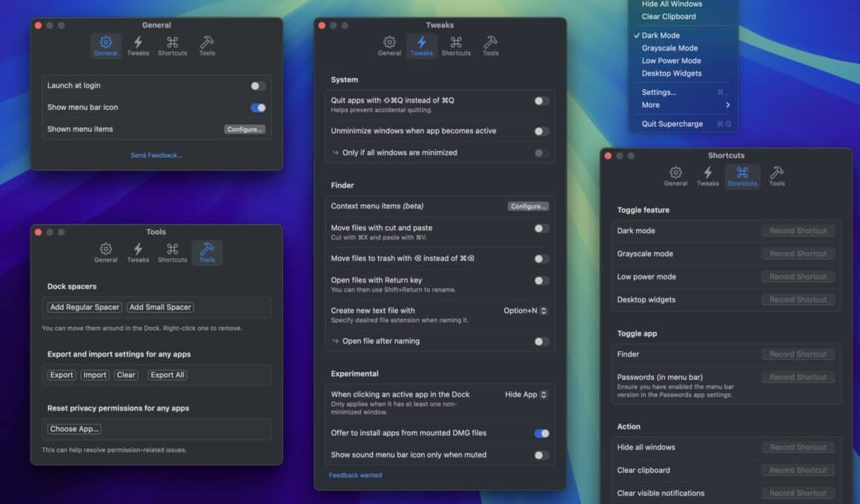The height and width of the screenshot is (504, 860).
Task: Toggle Move files to trash switch
Action: tap(541, 259)
